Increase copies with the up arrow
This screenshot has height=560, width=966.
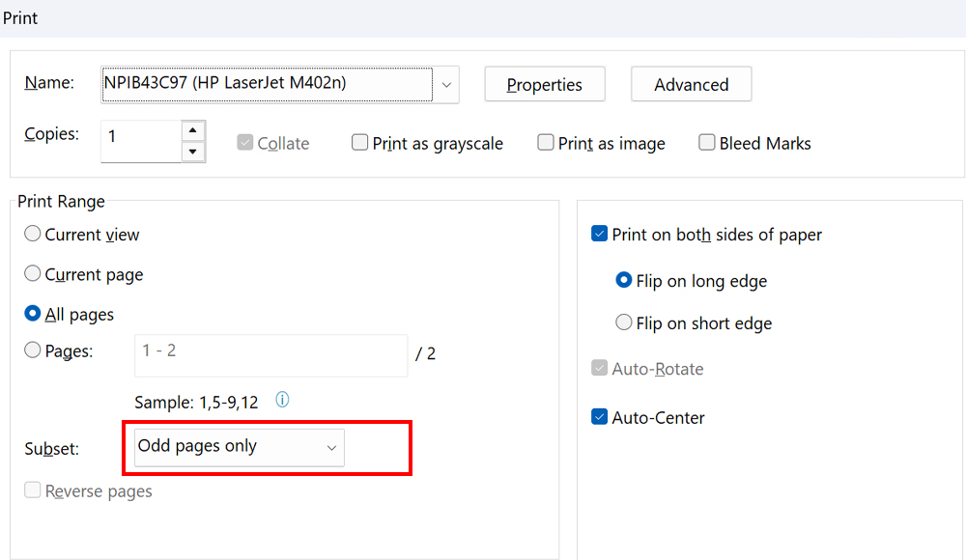tap(193, 130)
